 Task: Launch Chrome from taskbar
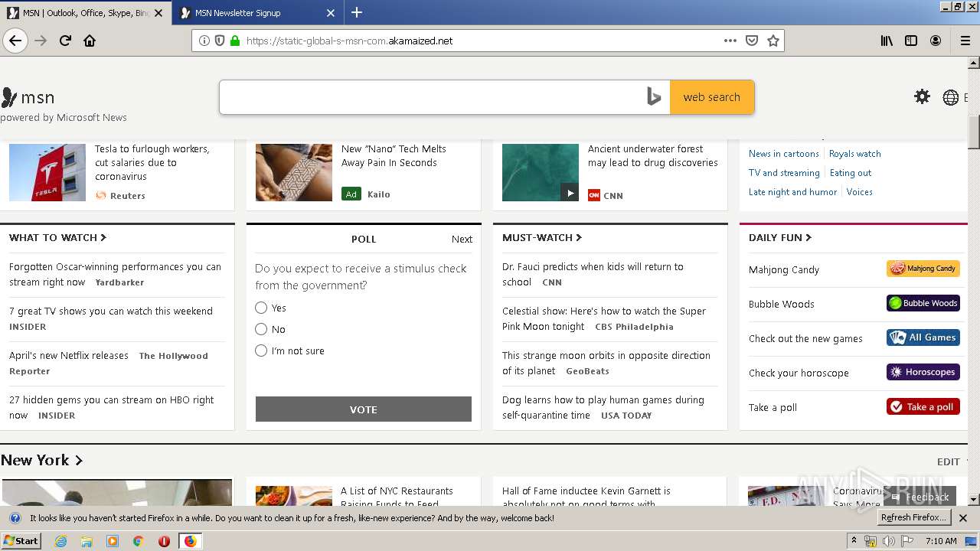pyautogui.click(x=138, y=541)
